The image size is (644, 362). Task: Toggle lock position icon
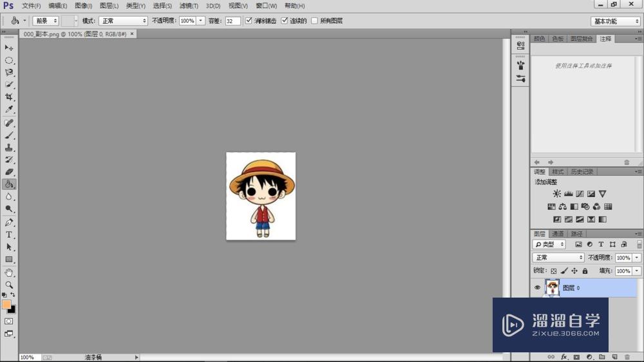(574, 271)
